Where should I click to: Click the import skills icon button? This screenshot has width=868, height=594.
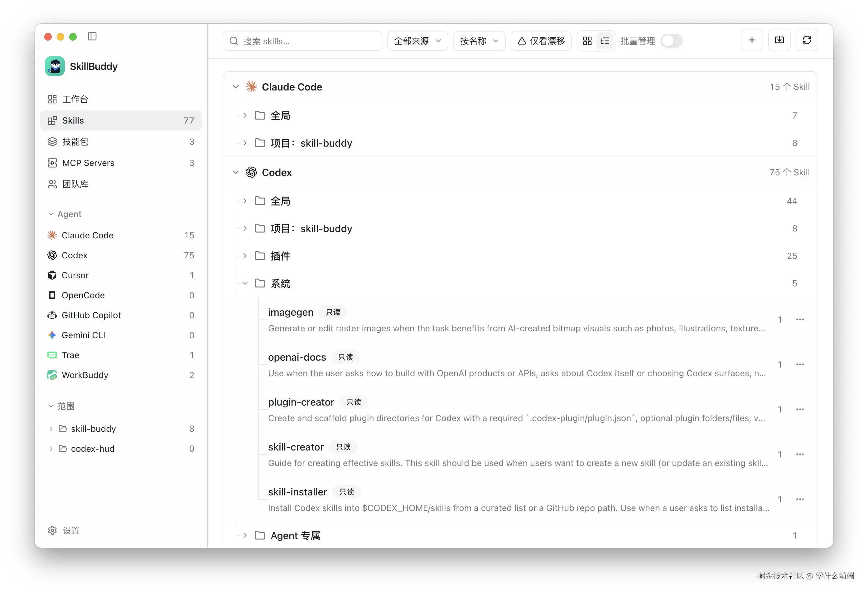pyautogui.click(x=779, y=40)
